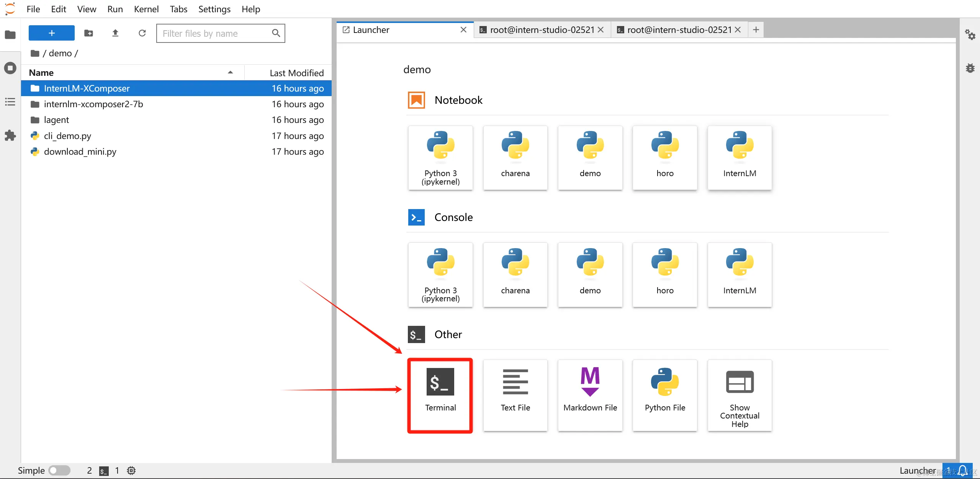Image resolution: width=980 pixels, height=479 pixels.
Task: Open the Show Contextual Help card
Action: [x=739, y=395]
